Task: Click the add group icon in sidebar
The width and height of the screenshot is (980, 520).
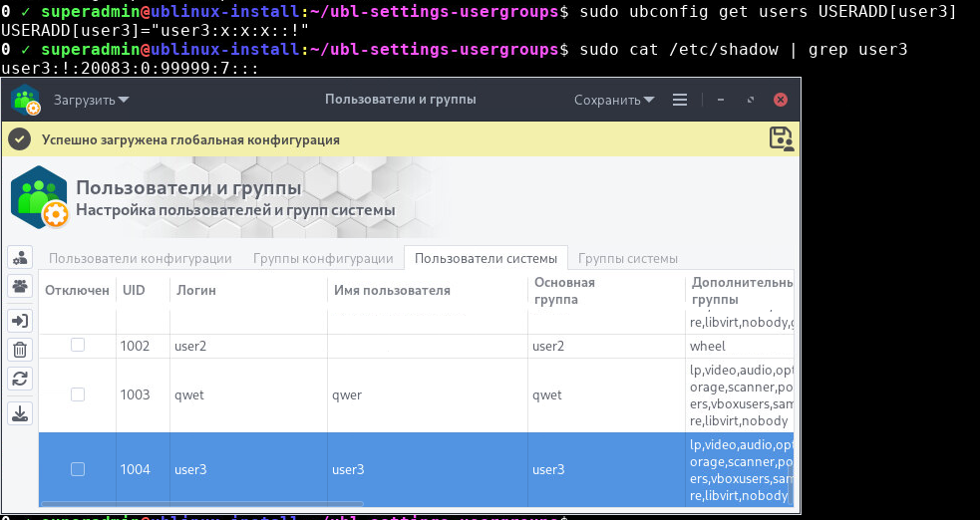Action: click(x=20, y=287)
